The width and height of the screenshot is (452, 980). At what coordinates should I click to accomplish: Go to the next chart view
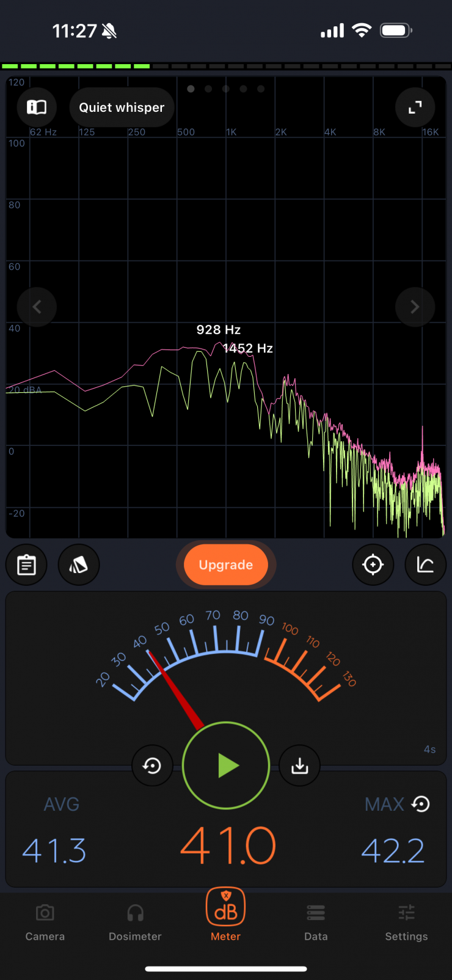(415, 307)
